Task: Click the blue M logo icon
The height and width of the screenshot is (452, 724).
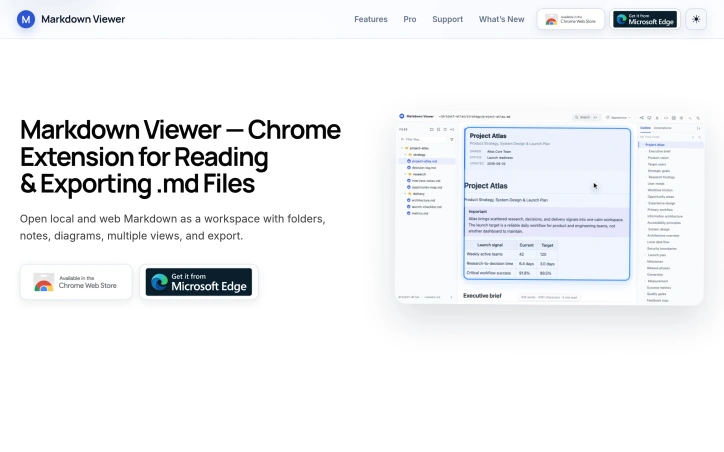Action: tap(26, 19)
